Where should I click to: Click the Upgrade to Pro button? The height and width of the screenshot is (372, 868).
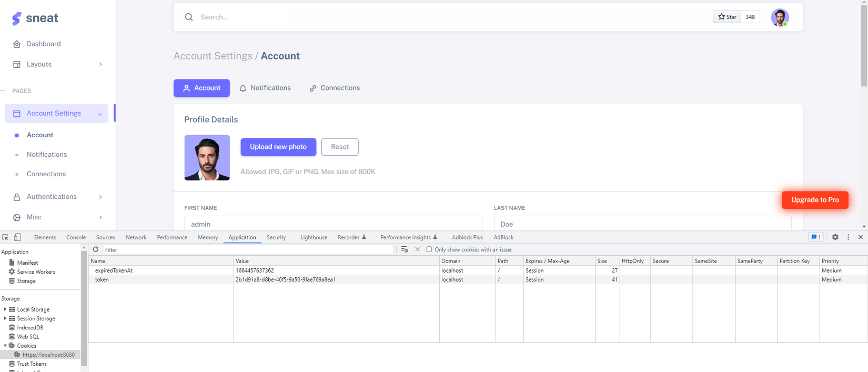point(815,200)
